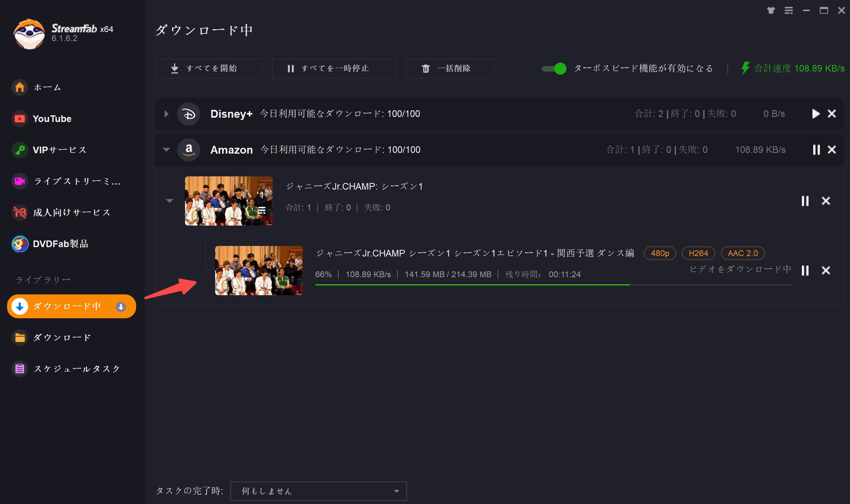Remove the Disney+ group
850x504 pixels.
[x=832, y=114]
